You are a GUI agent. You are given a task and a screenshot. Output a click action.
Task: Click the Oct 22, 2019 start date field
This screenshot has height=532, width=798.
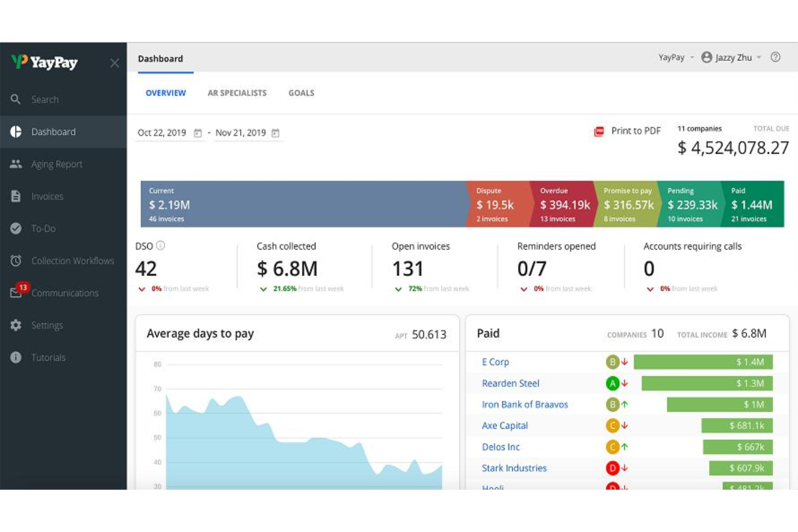tap(169, 133)
